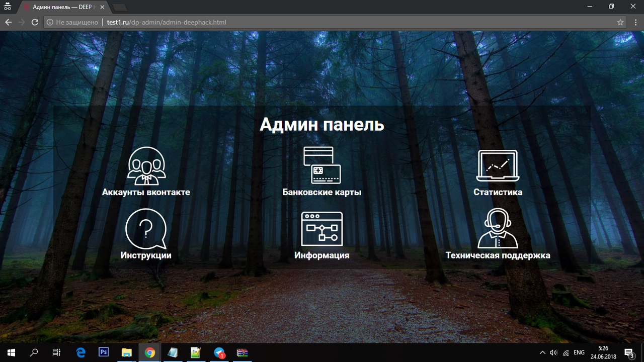Open the Аккаунты вконтакте people icon
This screenshot has width=644, height=362.
coord(146,166)
